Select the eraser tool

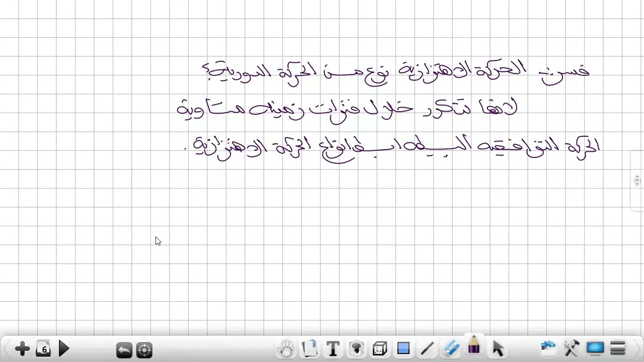(x=451, y=348)
